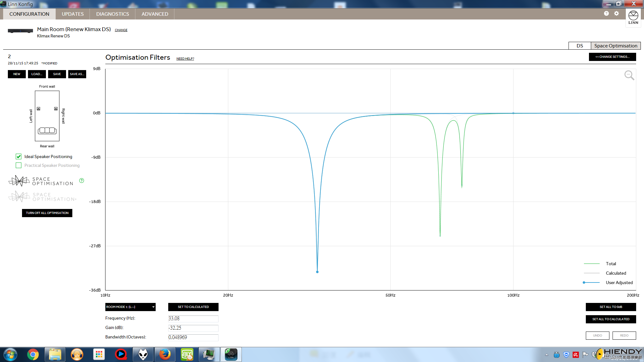
Task: Enable Practical Speaker Positioning checkbox
Action: 19,165
